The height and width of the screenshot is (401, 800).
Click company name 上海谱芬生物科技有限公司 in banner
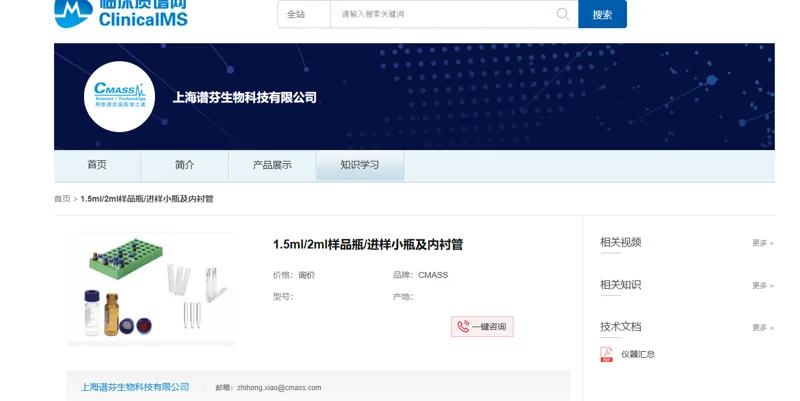click(x=244, y=97)
